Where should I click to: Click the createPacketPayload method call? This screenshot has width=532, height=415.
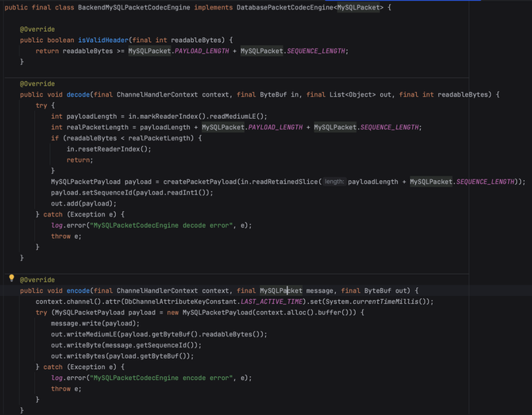tap(200, 182)
